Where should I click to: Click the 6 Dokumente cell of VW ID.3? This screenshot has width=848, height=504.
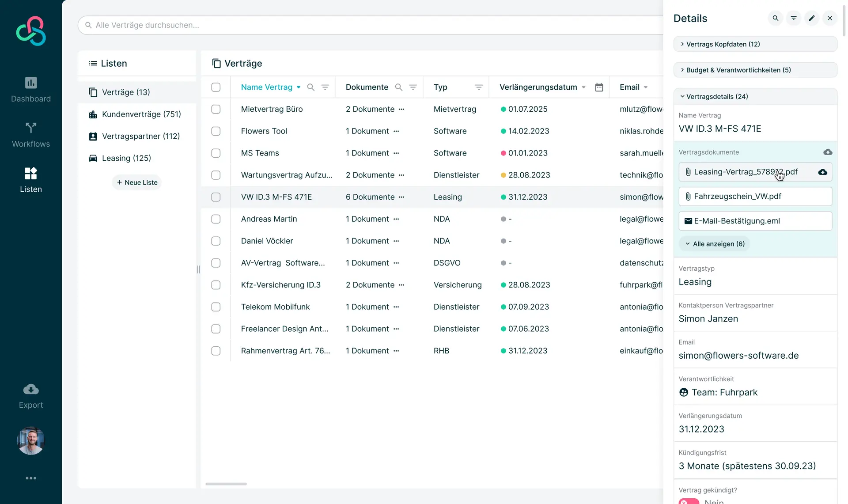[370, 197]
